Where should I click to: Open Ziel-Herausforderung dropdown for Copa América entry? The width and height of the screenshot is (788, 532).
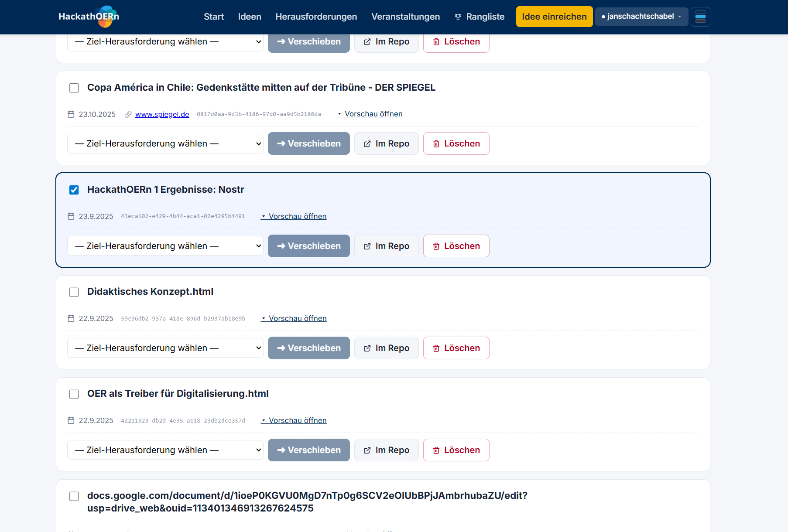coord(165,143)
